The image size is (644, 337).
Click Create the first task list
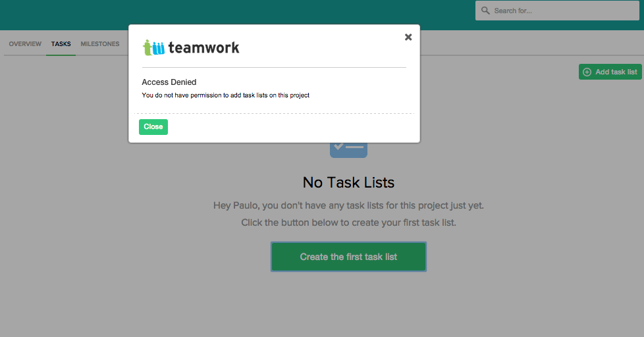pos(348,257)
